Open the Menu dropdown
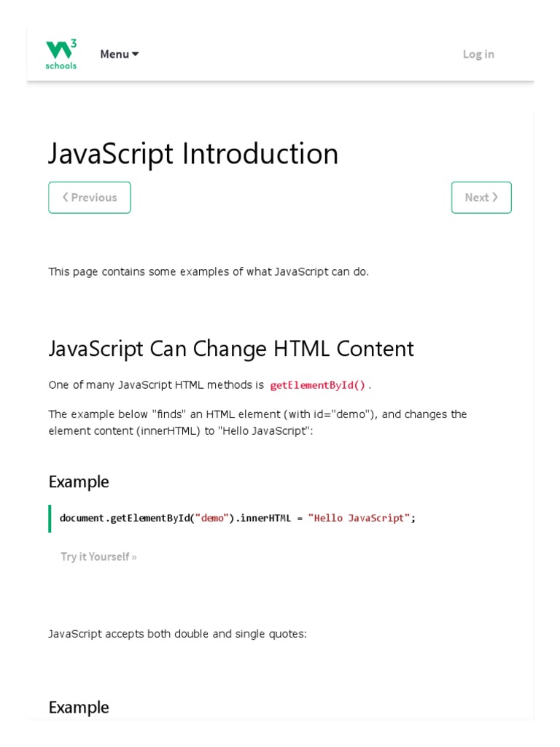This screenshot has height=747, width=560. [x=120, y=54]
